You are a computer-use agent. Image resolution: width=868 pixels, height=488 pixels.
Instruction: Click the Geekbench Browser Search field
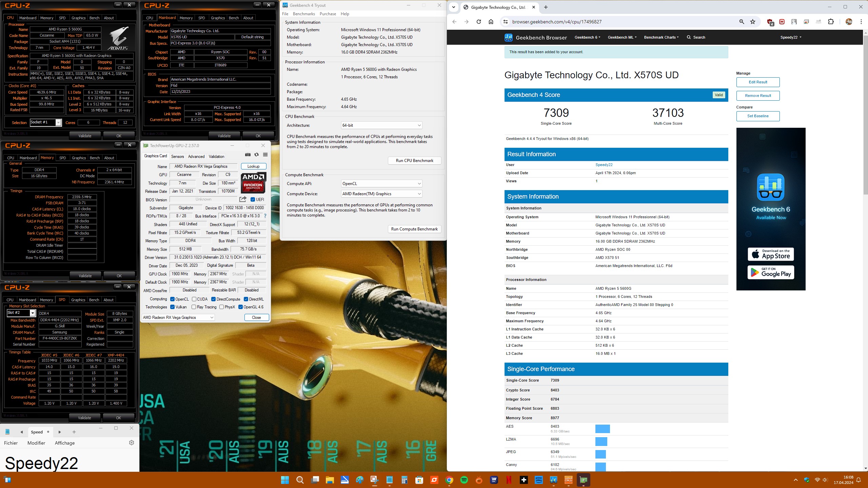click(x=696, y=37)
